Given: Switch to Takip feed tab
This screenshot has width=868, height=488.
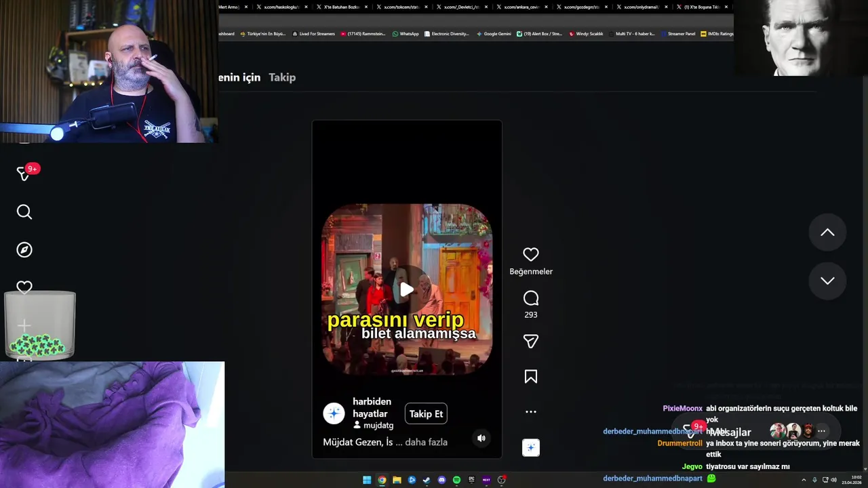Looking at the screenshot, I should [282, 77].
